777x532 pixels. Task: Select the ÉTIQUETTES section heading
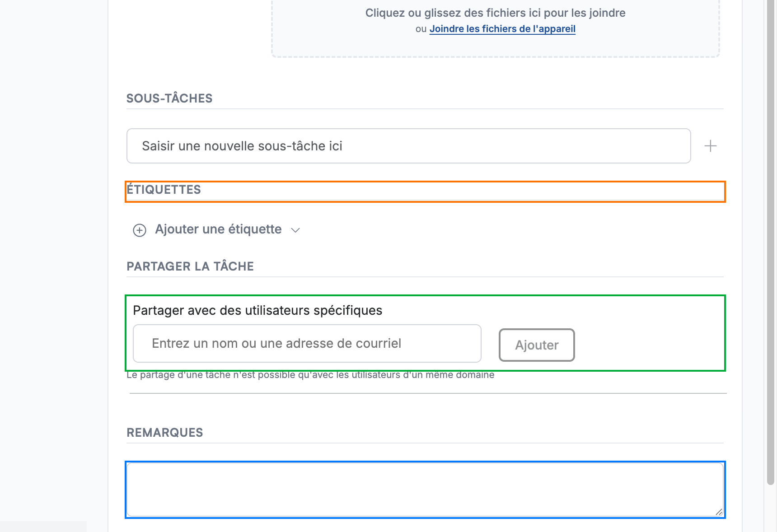164,190
